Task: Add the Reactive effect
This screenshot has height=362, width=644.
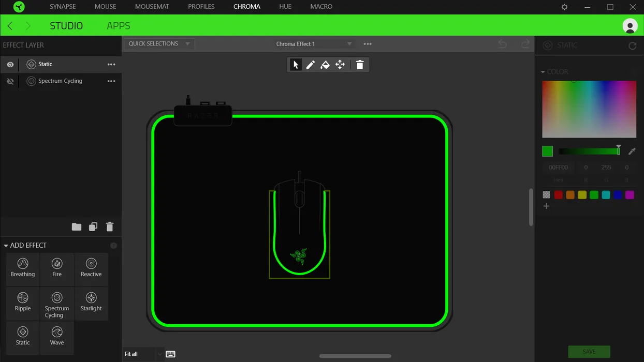Action: (x=91, y=269)
